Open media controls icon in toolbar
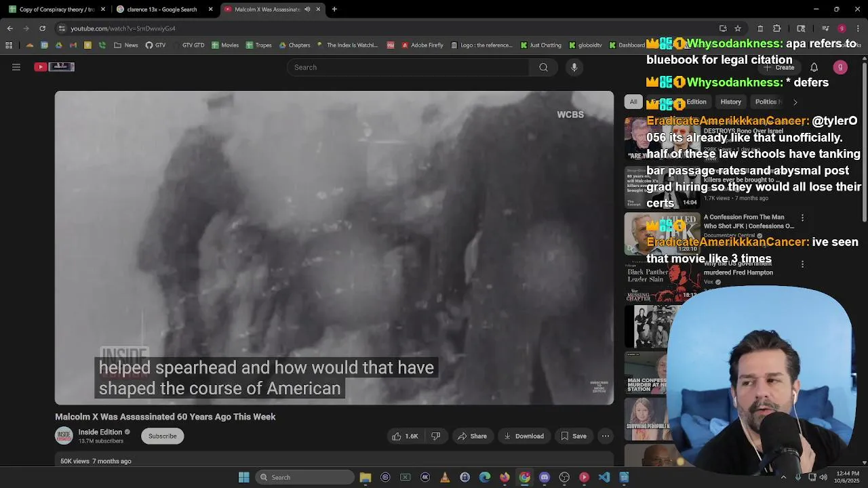The image size is (868, 488). (x=825, y=28)
